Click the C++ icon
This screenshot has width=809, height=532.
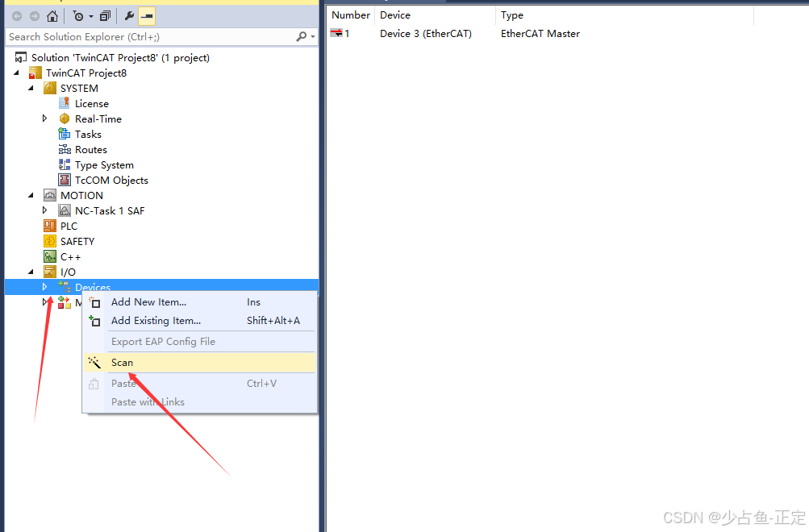click(x=50, y=256)
